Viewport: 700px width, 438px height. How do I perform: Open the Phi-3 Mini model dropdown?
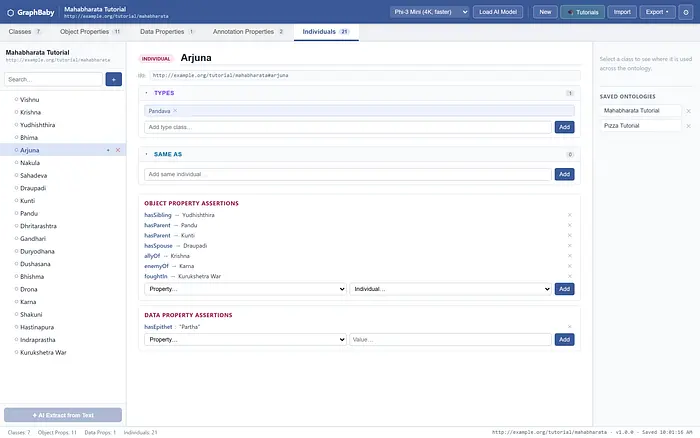tap(430, 12)
